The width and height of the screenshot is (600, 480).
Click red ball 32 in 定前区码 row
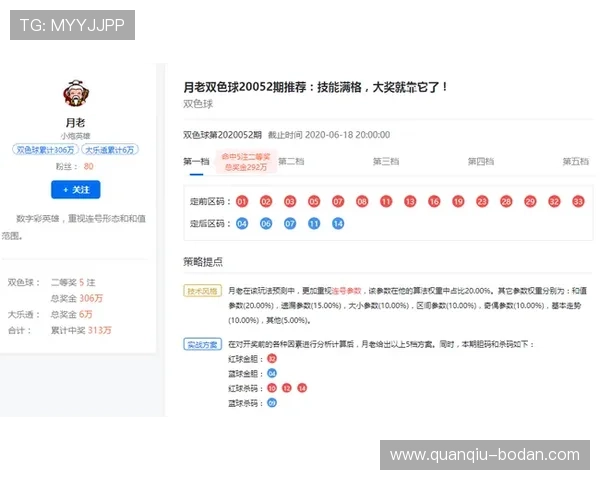pyautogui.click(x=554, y=201)
